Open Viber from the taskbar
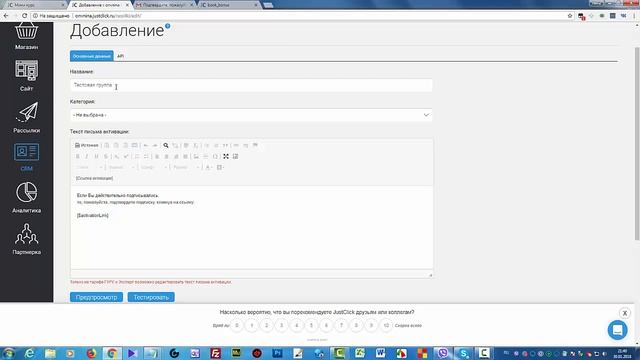Image resolution: width=640 pixels, height=360 pixels. coord(443,353)
